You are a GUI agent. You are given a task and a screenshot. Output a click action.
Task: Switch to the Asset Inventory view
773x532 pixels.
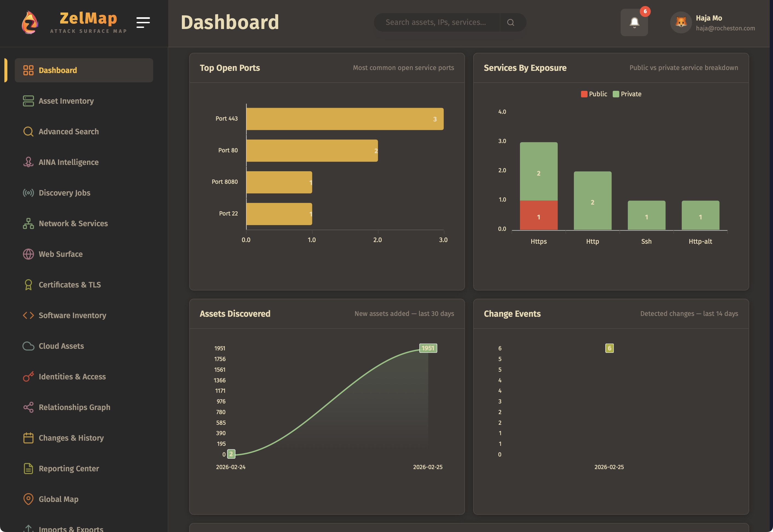coord(66,101)
